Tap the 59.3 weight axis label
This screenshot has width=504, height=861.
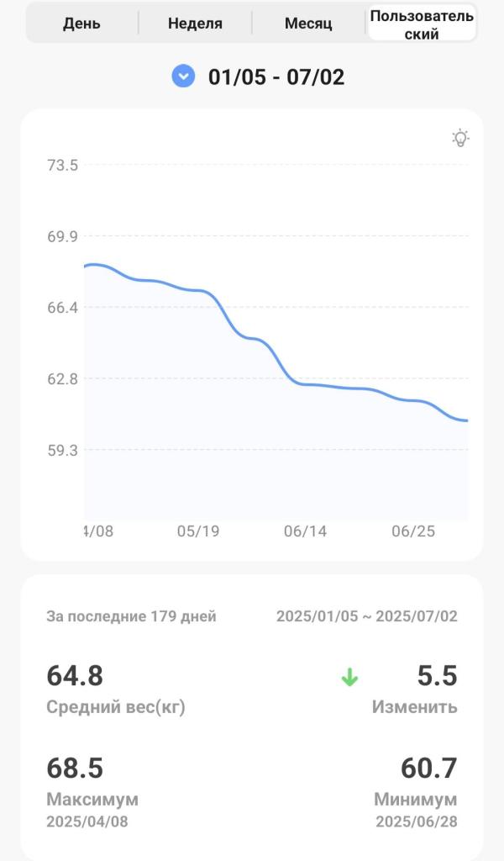pyautogui.click(x=62, y=450)
